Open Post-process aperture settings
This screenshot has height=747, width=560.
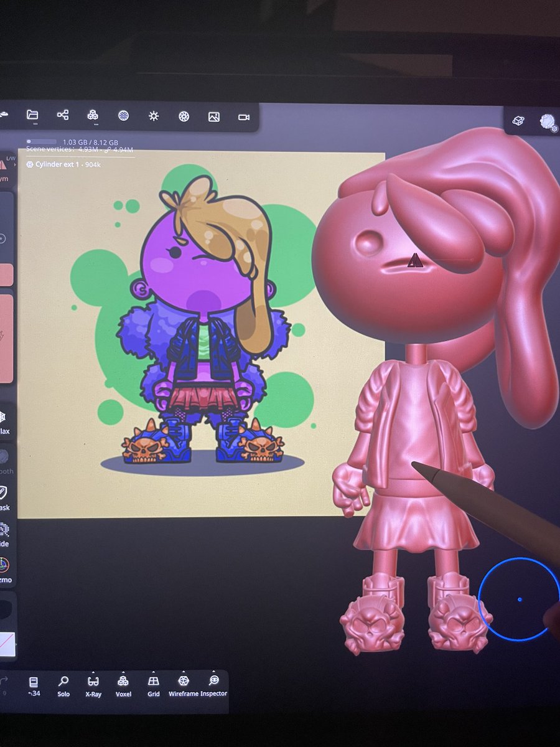183,116
